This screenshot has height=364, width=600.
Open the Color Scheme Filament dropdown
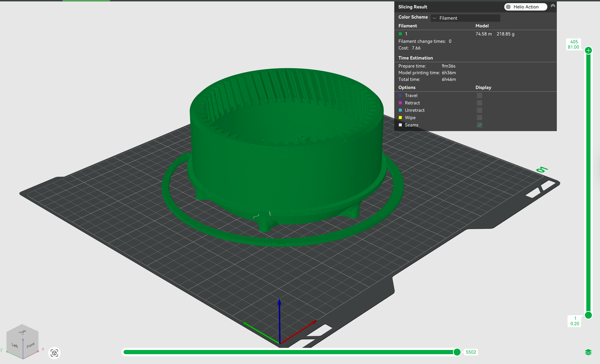pos(465,18)
